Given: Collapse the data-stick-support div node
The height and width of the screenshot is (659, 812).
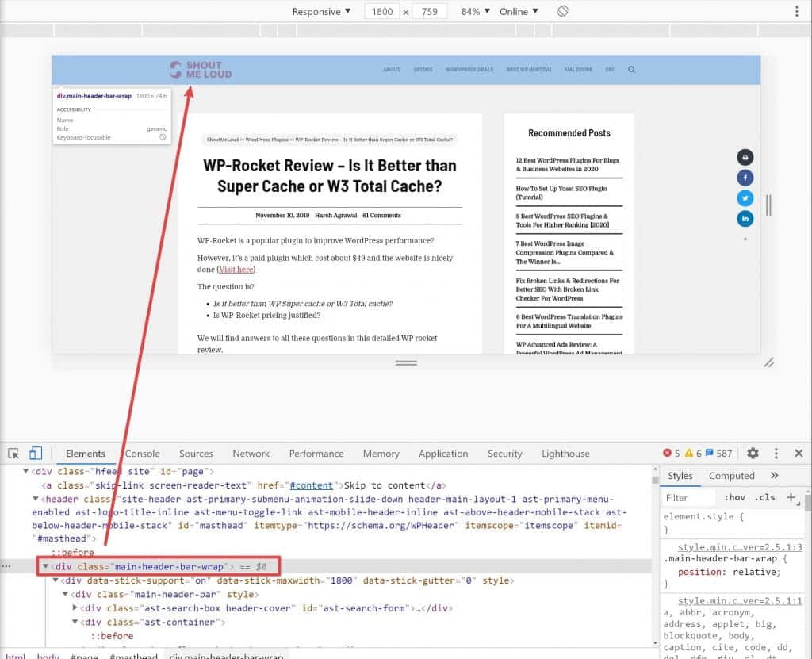Looking at the screenshot, I should tap(56, 580).
